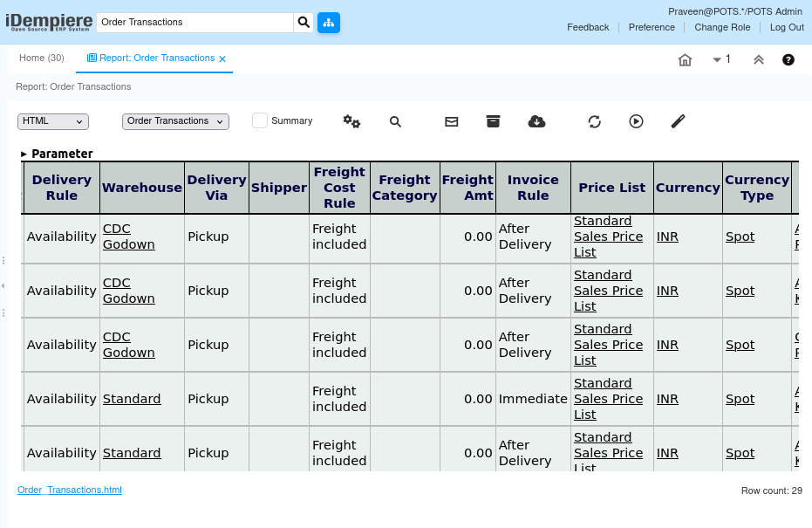812x528 pixels.
Task: Close the Report: Order Transactions tab
Action: (222, 59)
